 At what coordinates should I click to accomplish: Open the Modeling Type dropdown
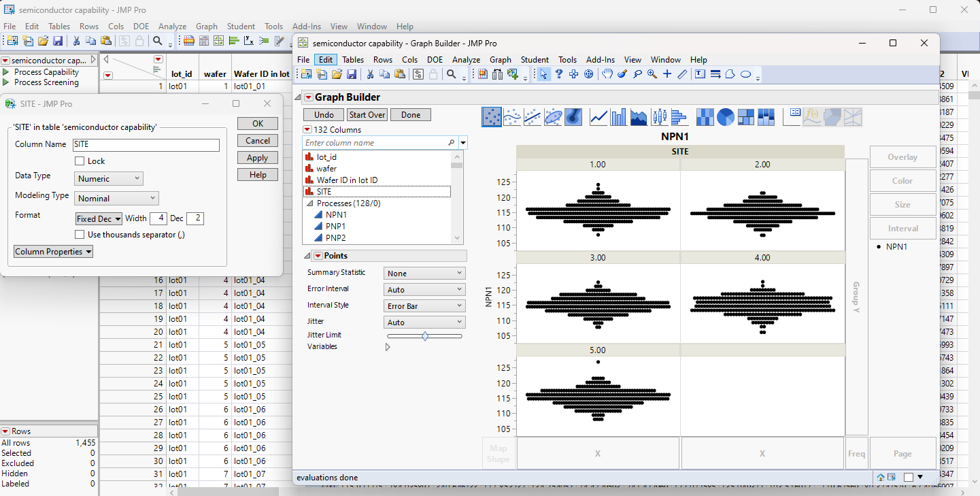click(x=116, y=199)
